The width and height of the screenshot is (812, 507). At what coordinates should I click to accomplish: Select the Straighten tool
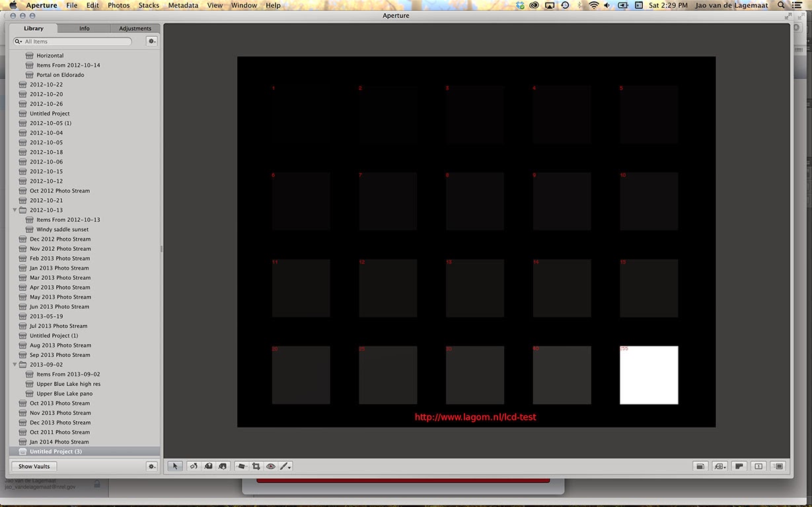coord(241,466)
